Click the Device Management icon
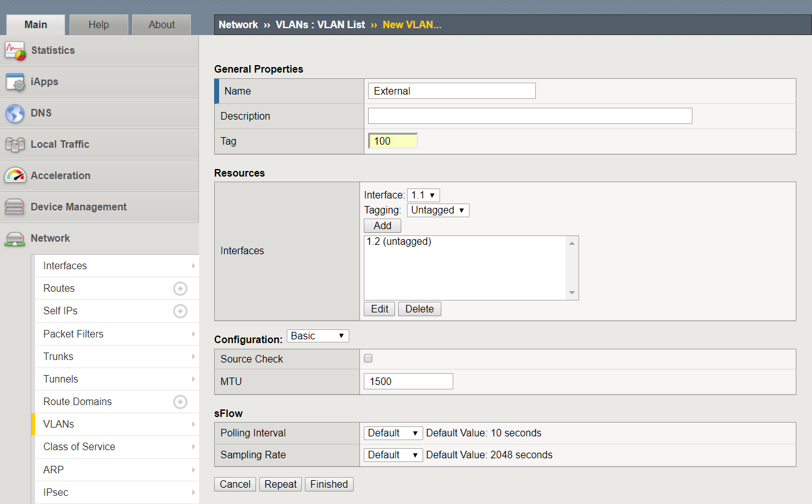 click(15, 207)
